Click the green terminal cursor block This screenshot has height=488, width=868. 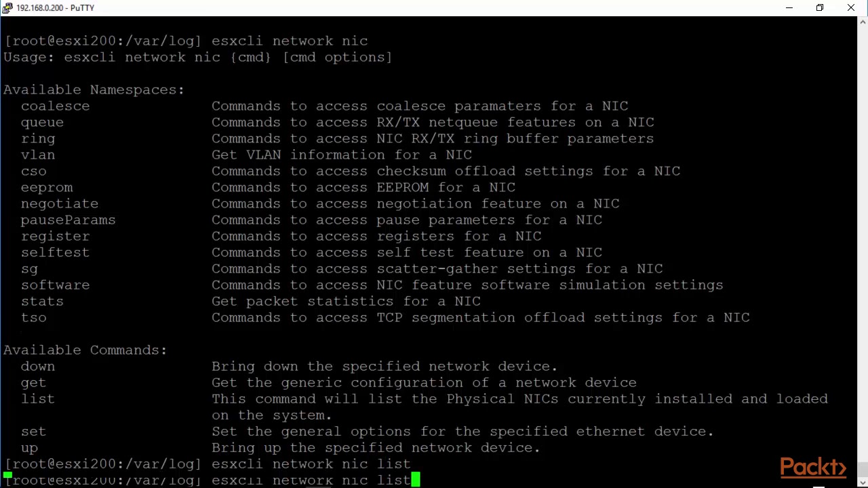coord(416,480)
